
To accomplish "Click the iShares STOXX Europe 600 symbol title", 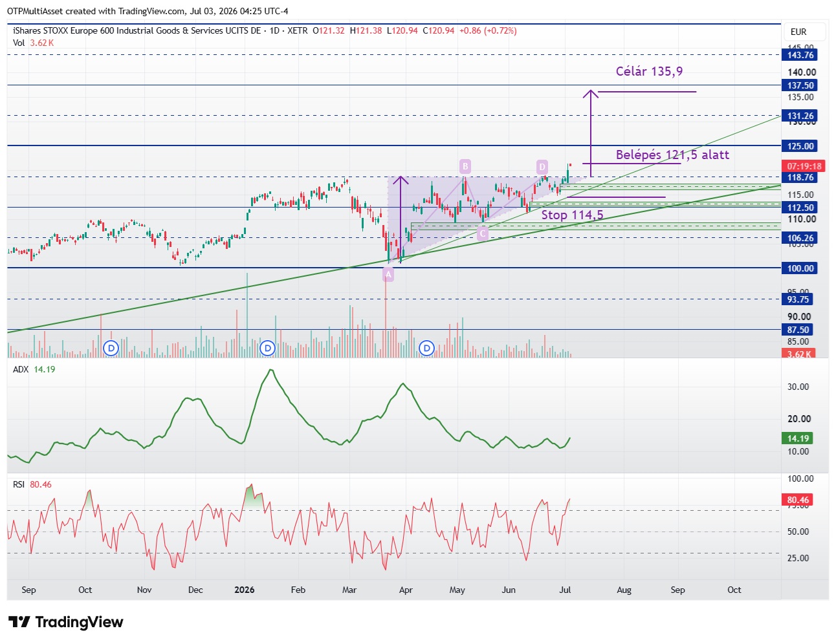I will pos(137,30).
